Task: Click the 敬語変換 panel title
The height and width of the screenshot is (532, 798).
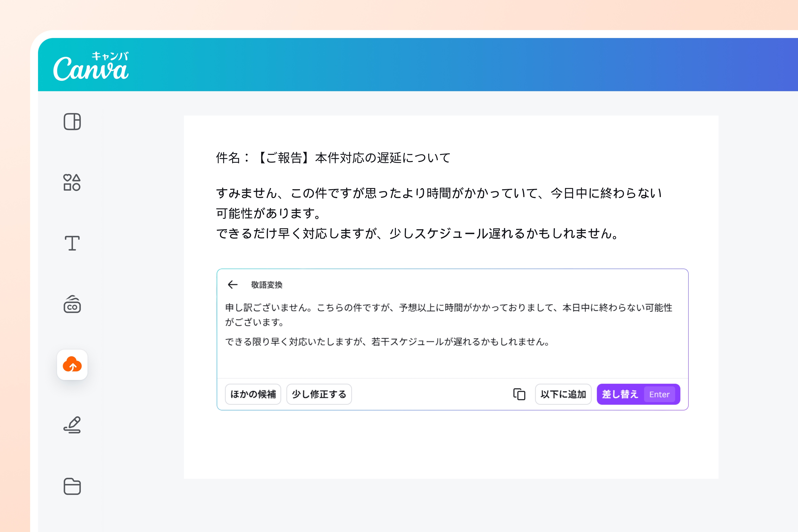Action: pos(267,285)
